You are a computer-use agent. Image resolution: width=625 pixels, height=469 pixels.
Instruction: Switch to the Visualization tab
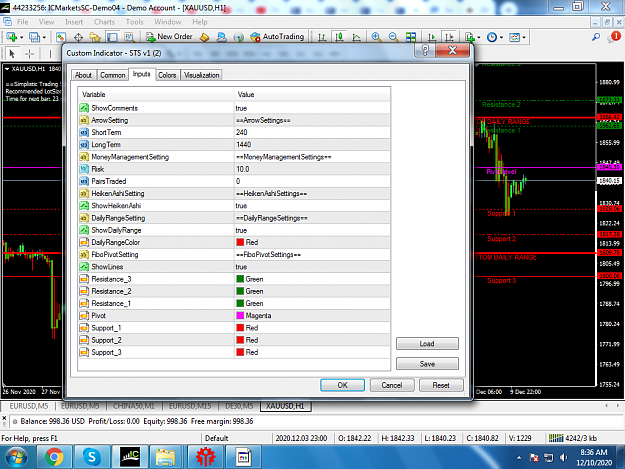pos(201,75)
